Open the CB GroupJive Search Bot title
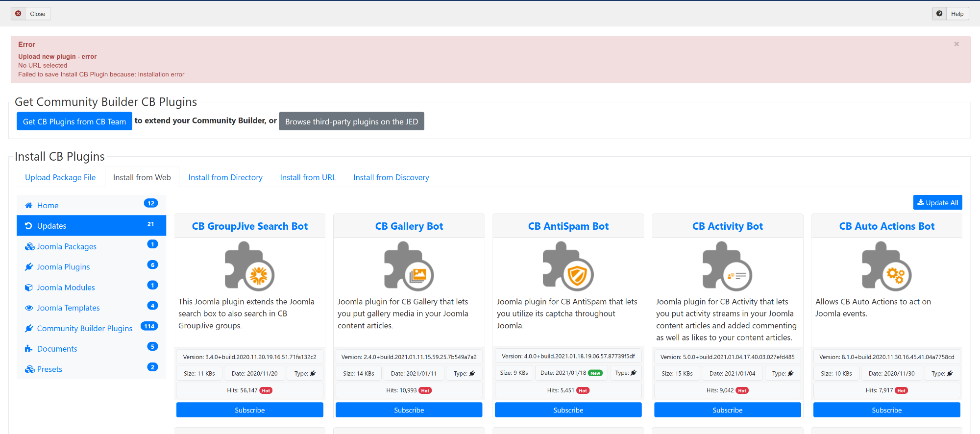This screenshot has width=980, height=434. pyautogui.click(x=249, y=226)
